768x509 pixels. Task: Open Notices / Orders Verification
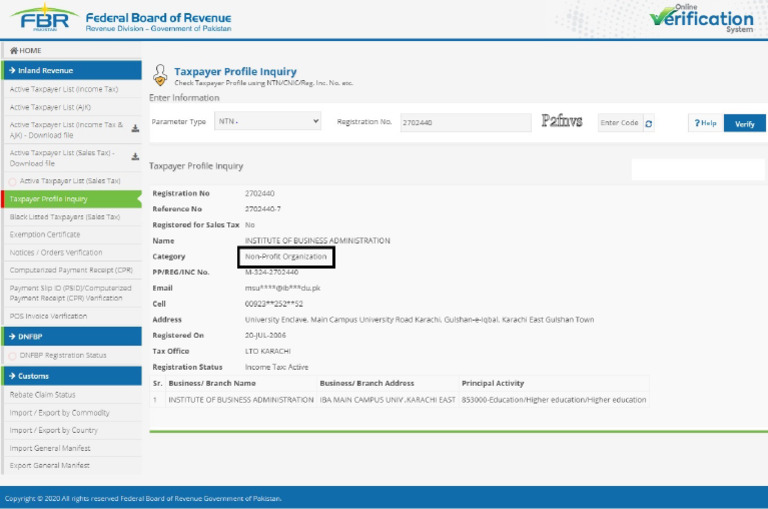click(x=56, y=252)
